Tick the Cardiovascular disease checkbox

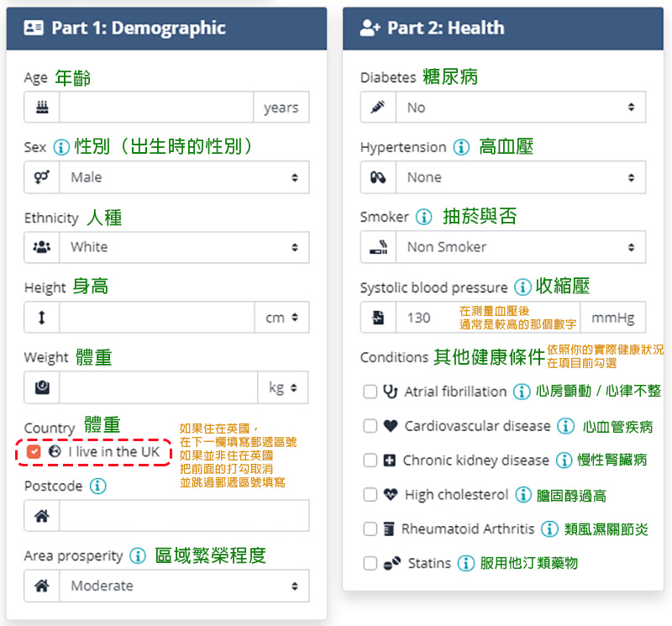(370, 426)
